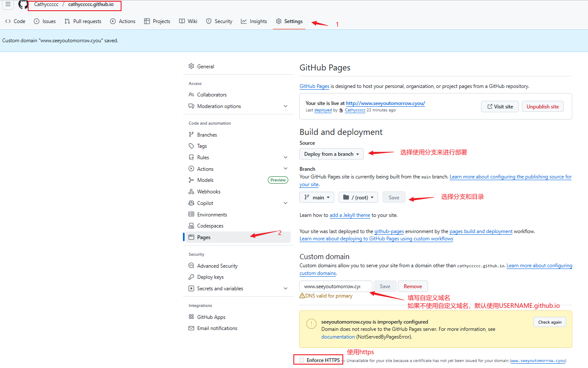
Task: Open GitHub Apps integrations page
Action: pyautogui.click(x=211, y=317)
